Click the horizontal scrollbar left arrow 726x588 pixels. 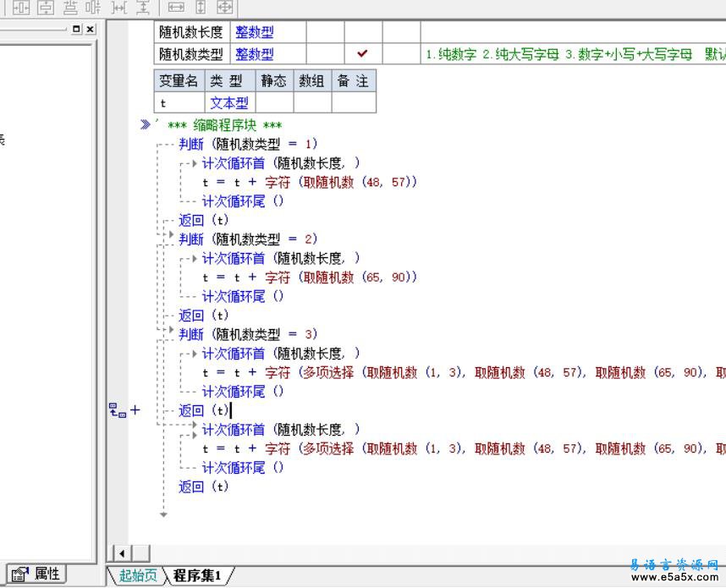click(122, 553)
